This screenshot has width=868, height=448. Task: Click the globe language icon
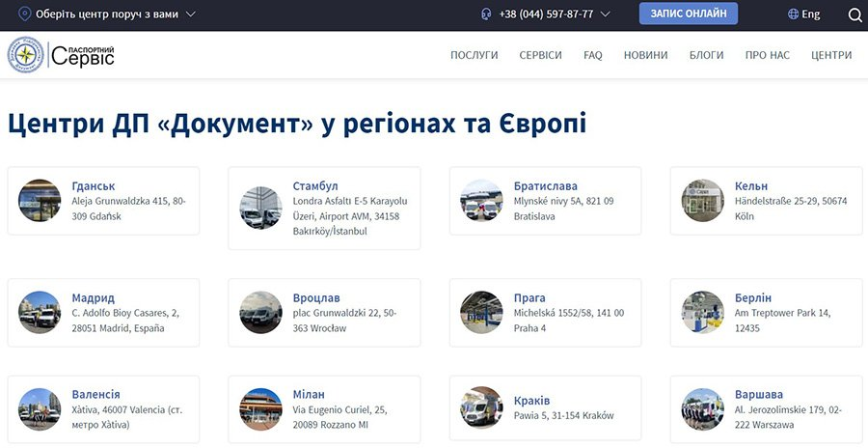pos(794,14)
